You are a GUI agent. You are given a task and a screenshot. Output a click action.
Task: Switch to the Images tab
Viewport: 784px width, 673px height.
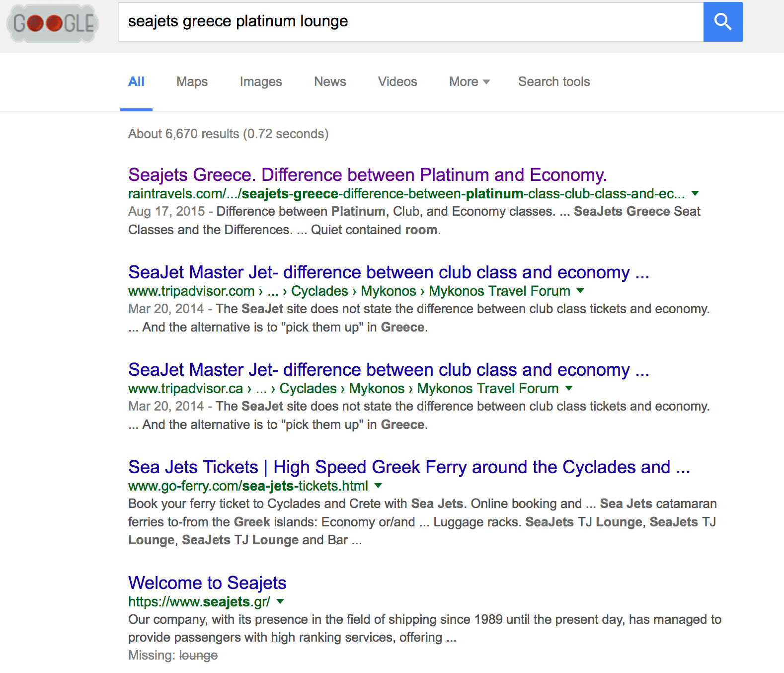pyautogui.click(x=261, y=82)
